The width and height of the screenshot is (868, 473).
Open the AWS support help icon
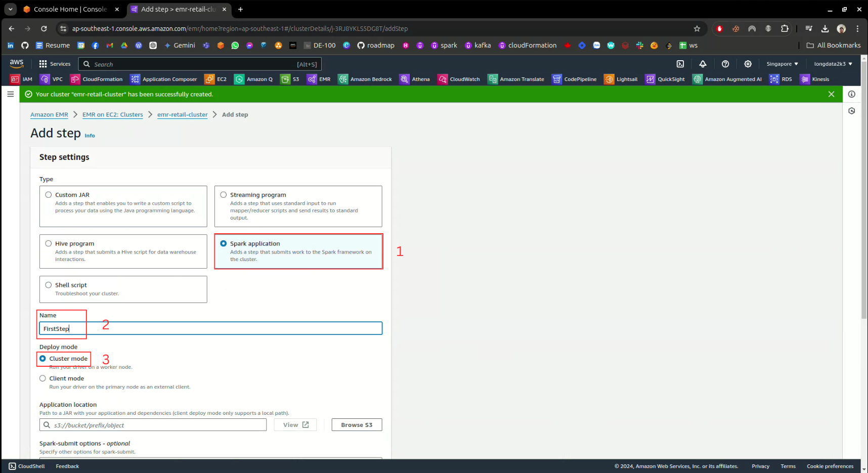click(725, 64)
